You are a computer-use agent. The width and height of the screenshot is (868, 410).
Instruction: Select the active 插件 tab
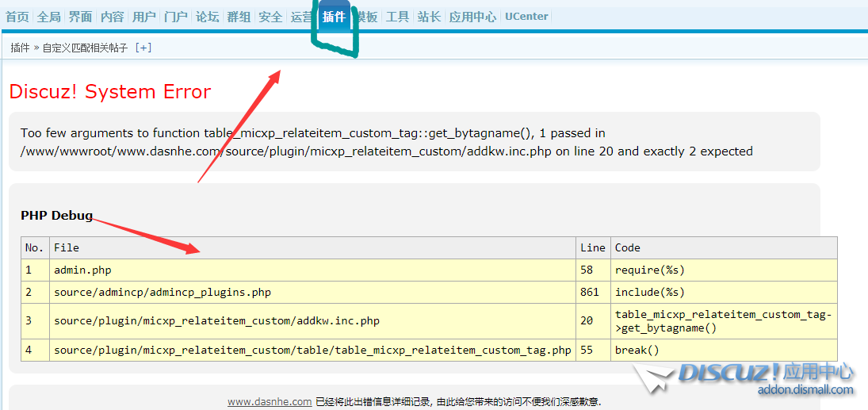click(x=334, y=17)
